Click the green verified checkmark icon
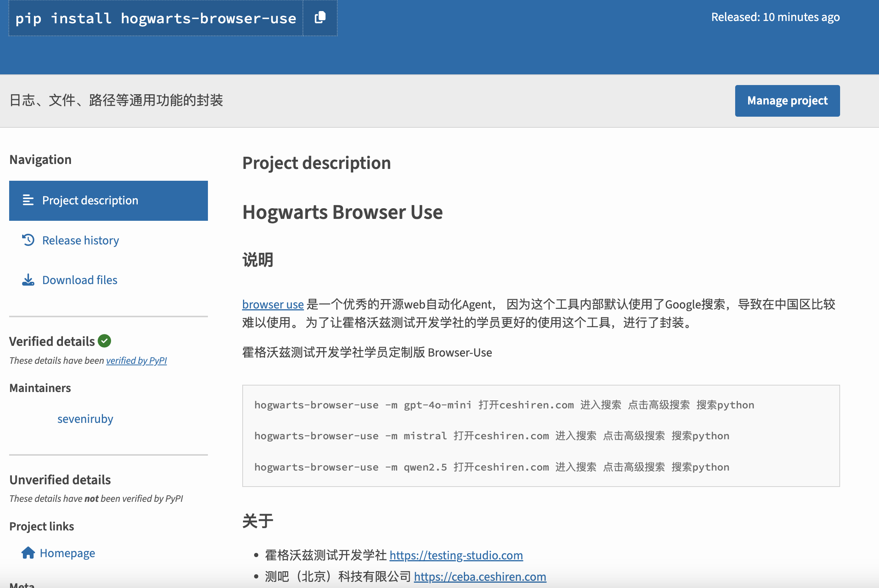The height and width of the screenshot is (588, 879). (x=104, y=341)
